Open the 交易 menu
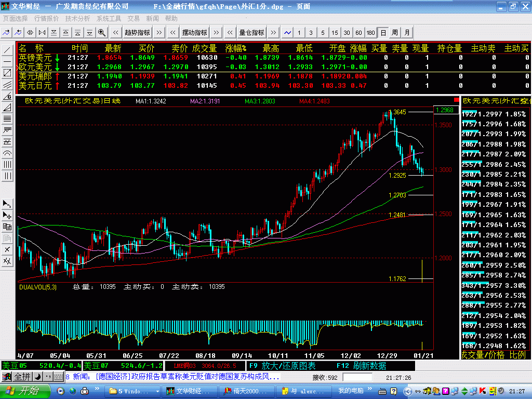The image size is (532, 399). pyautogui.click(x=134, y=18)
